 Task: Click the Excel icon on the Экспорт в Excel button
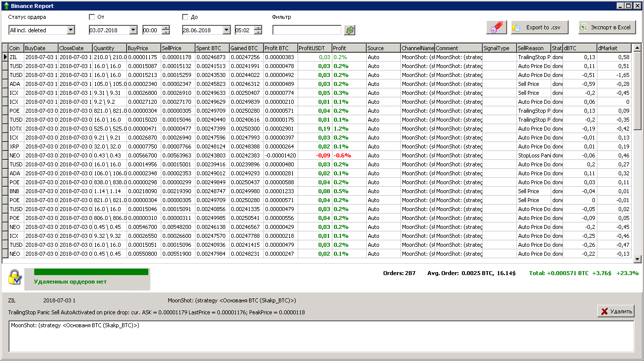(584, 27)
